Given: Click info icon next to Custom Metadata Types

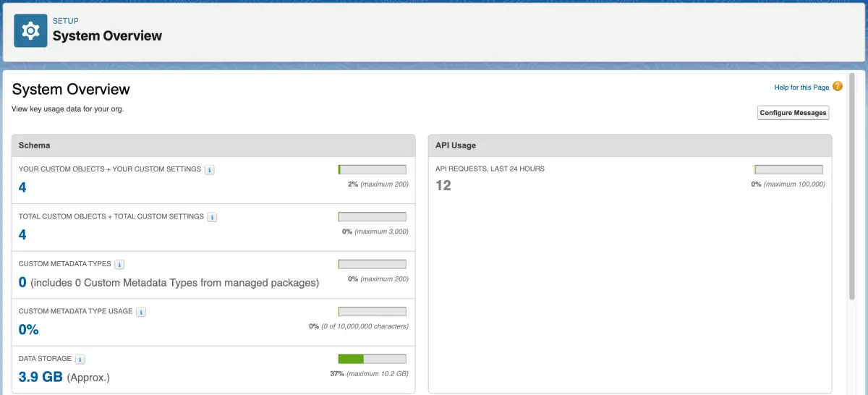Looking at the screenshot, I should click(119, 265).
